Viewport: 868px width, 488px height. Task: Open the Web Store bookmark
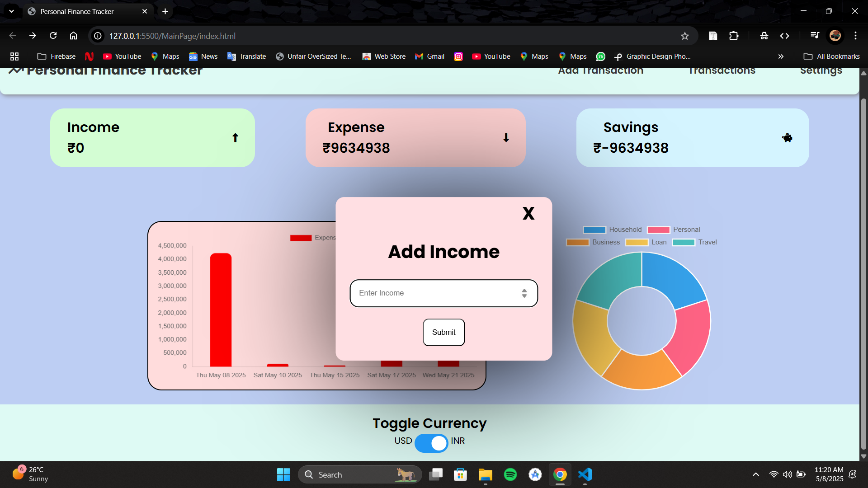[384, 56]
